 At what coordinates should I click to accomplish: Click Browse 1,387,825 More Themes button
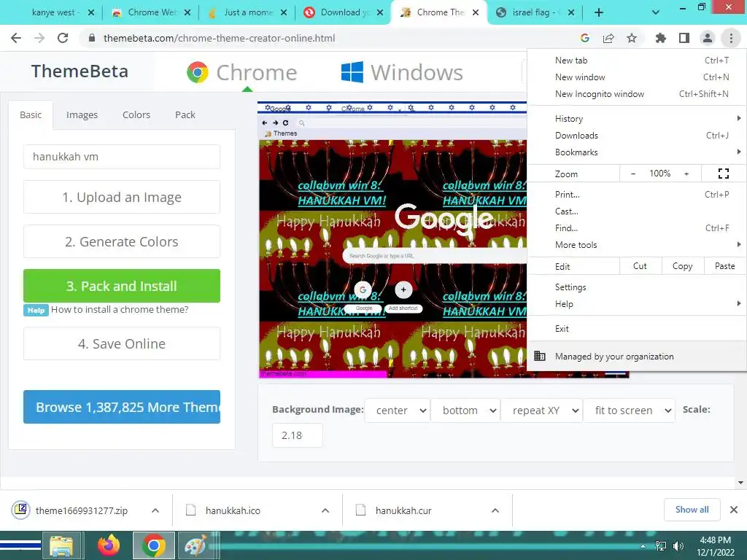click(122, 407)
